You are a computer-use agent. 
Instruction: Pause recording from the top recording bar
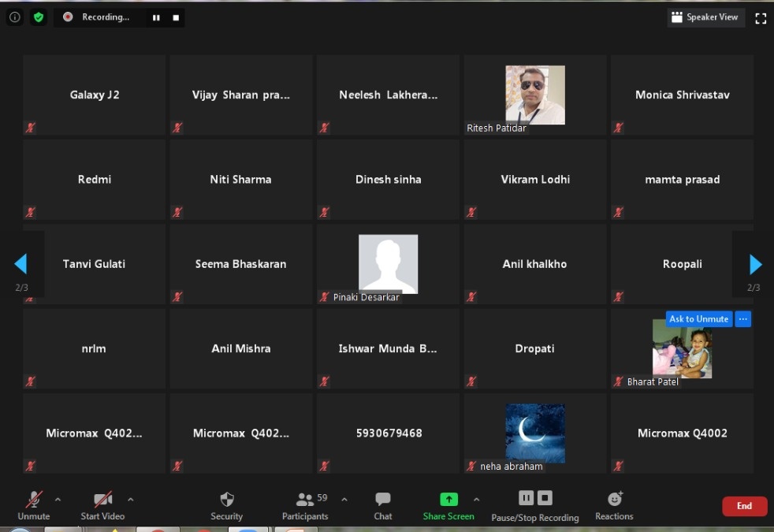[x=156, y=18]
